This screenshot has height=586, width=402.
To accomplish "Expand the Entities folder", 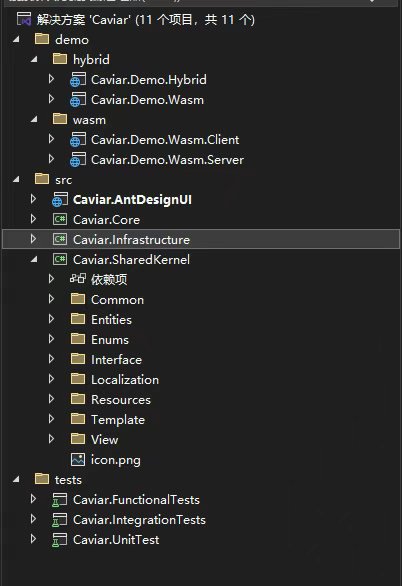I will [52, 319].
